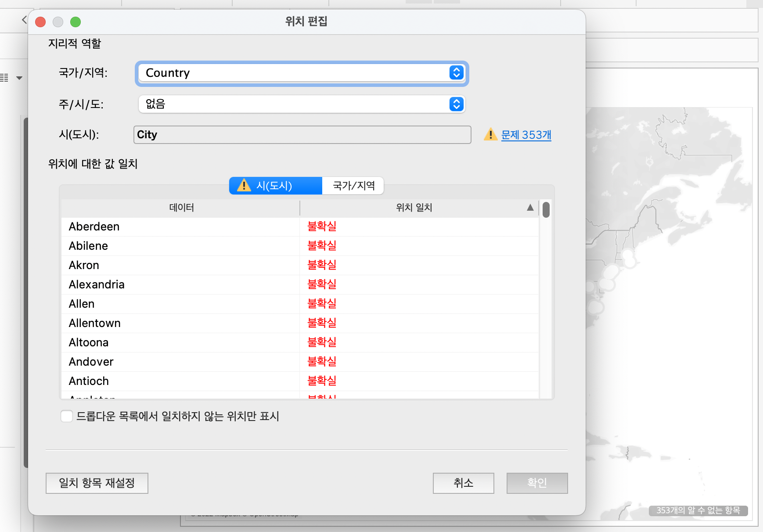Click the 취소 cancel button
Viewport: 763px width, 532px height.
coord(464,483)
